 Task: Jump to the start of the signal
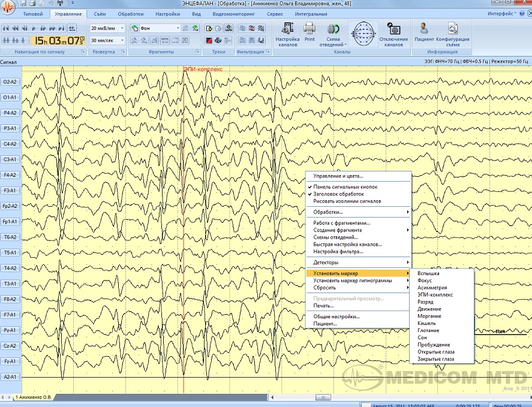click(6, 28)
